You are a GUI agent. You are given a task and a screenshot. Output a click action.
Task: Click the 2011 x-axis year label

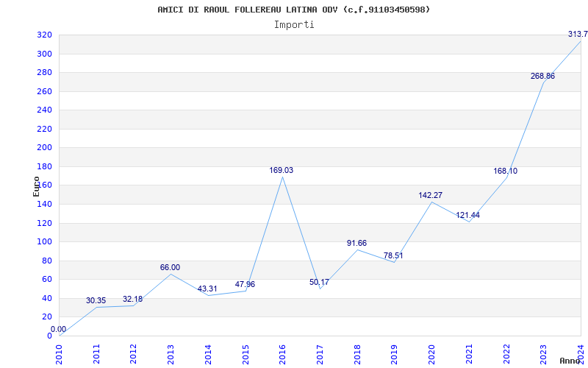97,354
